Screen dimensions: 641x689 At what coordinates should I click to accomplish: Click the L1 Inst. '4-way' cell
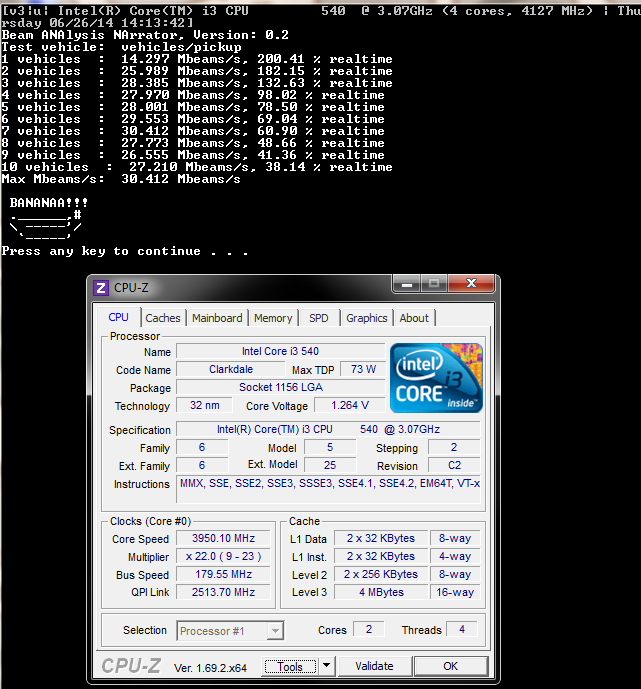coord(455,556)
